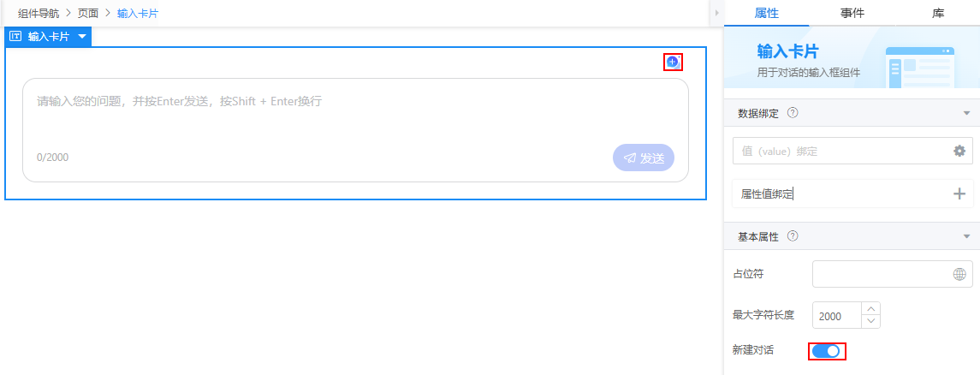Click help icon next to 数据绑定
Screen dimensions: 980x375
793,113
